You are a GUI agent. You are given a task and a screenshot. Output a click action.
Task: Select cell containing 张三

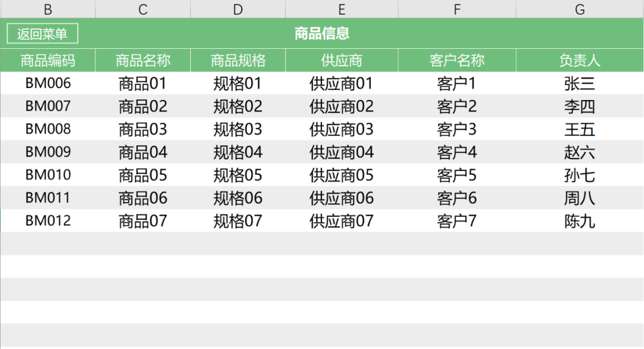click(x=580, y=83)
